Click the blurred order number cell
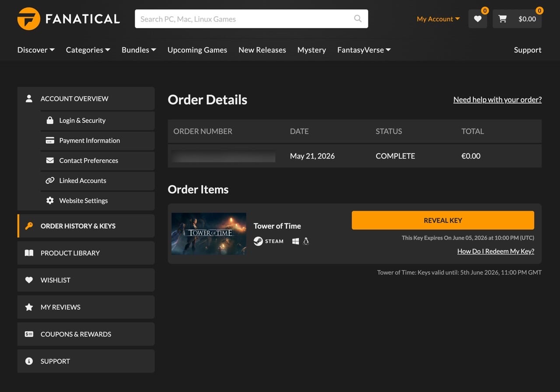This screenshot has width=560, height=392. (223, 156)
